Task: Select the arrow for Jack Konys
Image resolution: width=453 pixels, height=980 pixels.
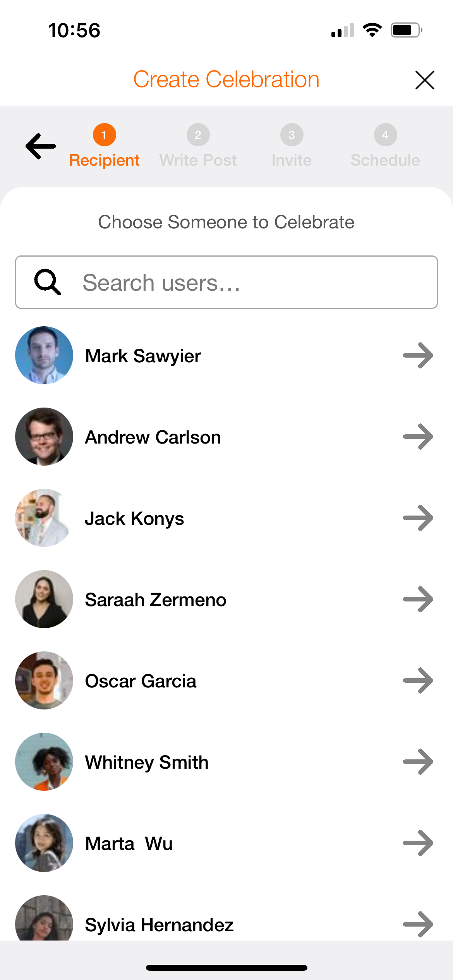Action: pyautogui.click(x=418, y=518)
